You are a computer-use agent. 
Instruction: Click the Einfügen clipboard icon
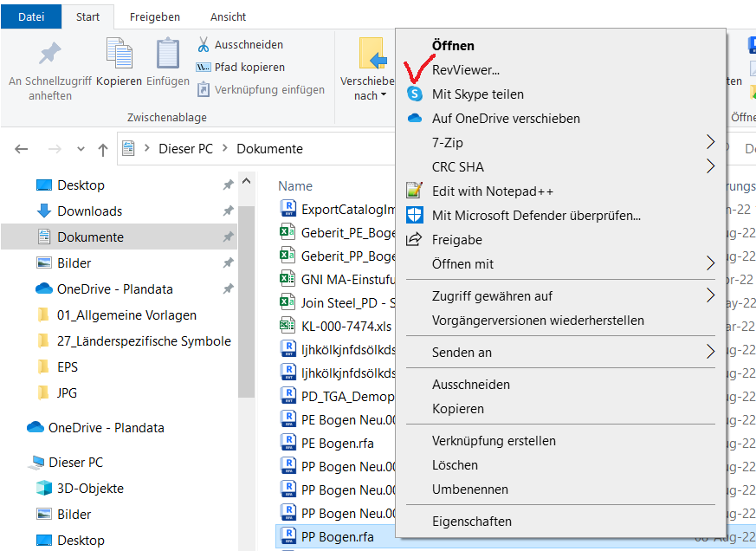[168, 54]
